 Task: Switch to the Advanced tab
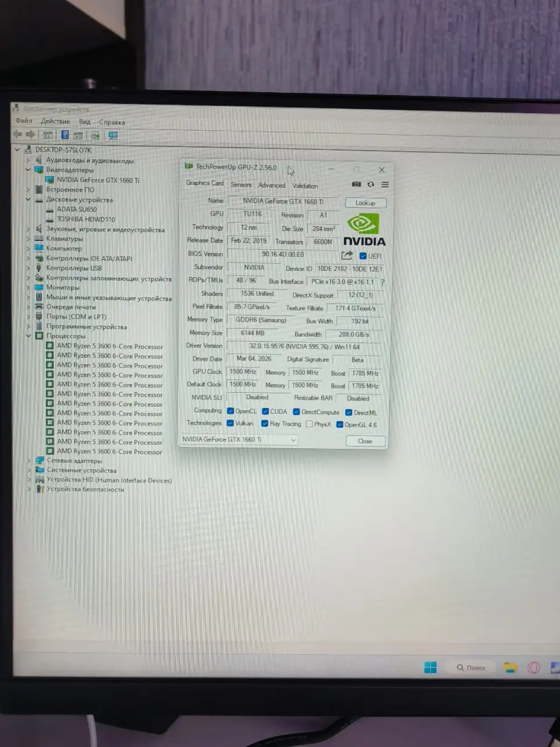(x=272, y=185)
